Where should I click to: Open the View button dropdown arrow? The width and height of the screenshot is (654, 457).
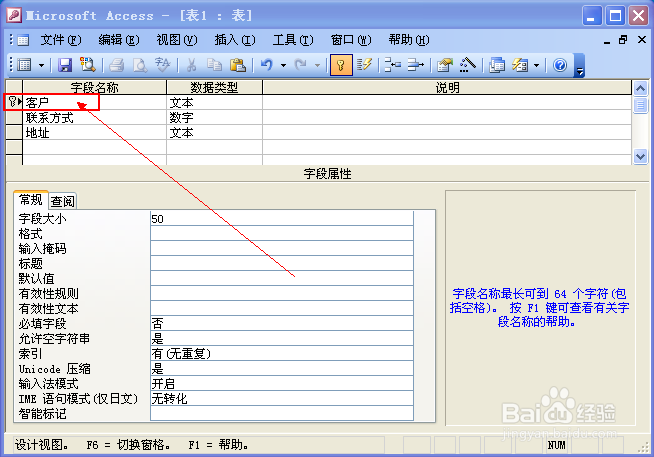pos(41,65)
